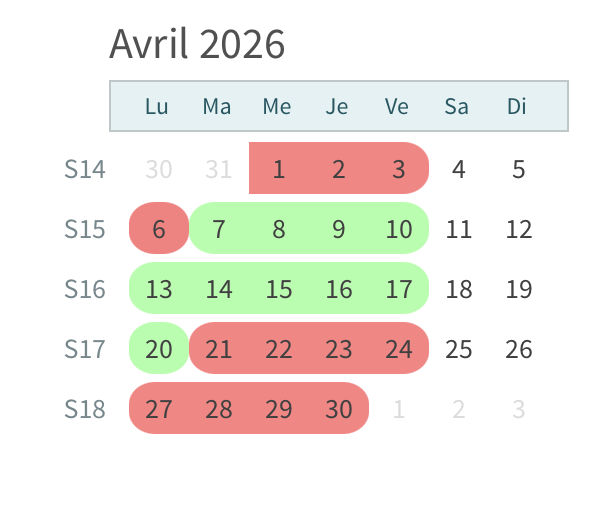
Task: Click on April 22
Action: [x=279, y=349]
